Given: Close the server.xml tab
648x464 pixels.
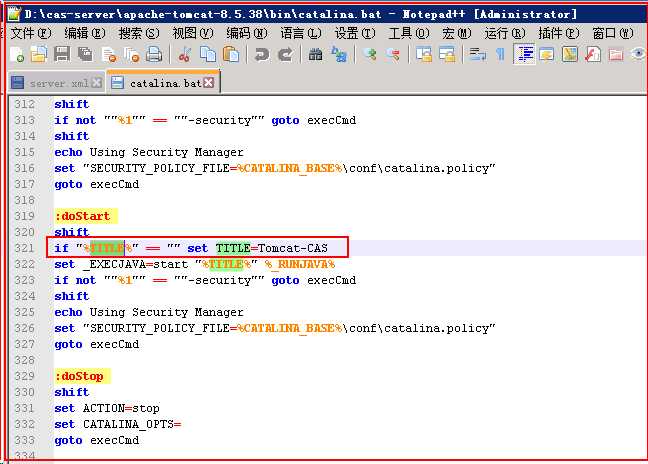Looking at the screenshot, I should 96,83.
